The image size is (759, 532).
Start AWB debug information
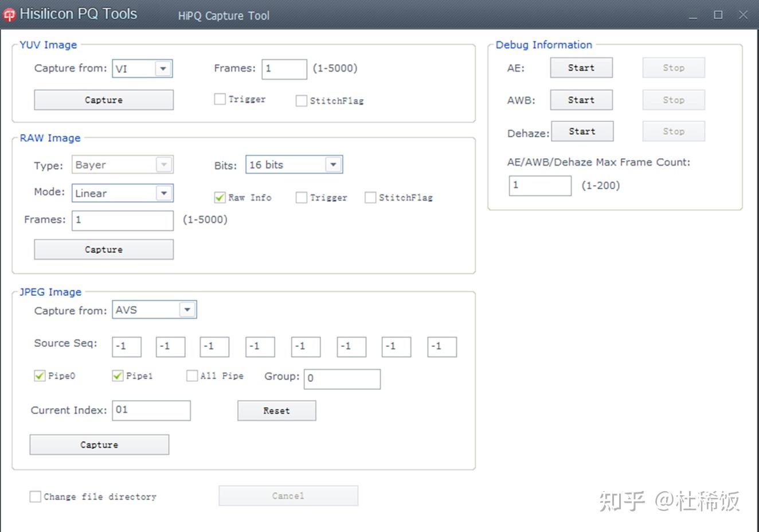click(581, 100)
